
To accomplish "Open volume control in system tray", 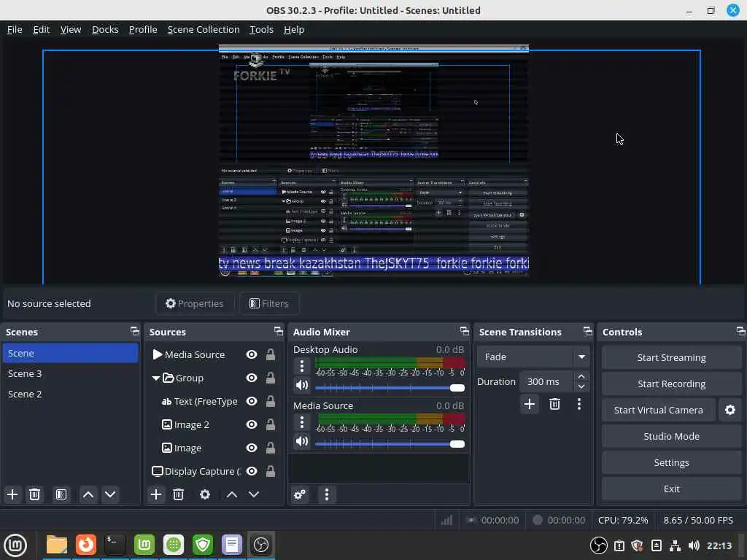I will [x=694, y=545].
